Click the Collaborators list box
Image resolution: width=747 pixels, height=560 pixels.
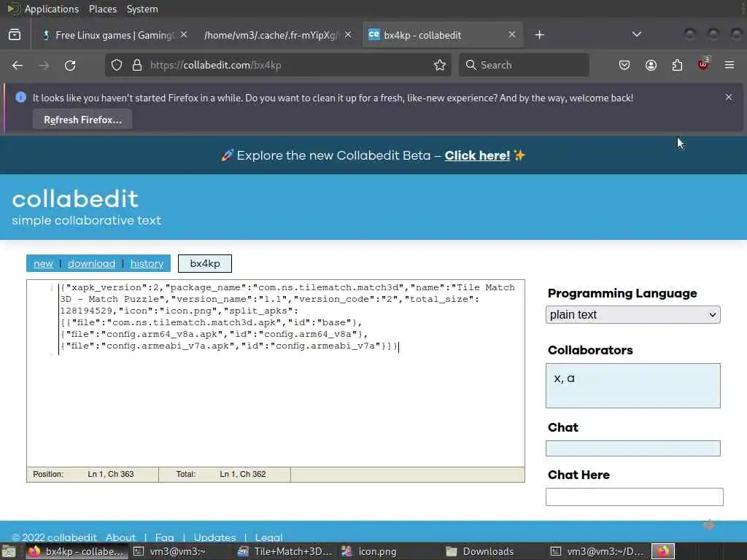(x=632, y=386)
